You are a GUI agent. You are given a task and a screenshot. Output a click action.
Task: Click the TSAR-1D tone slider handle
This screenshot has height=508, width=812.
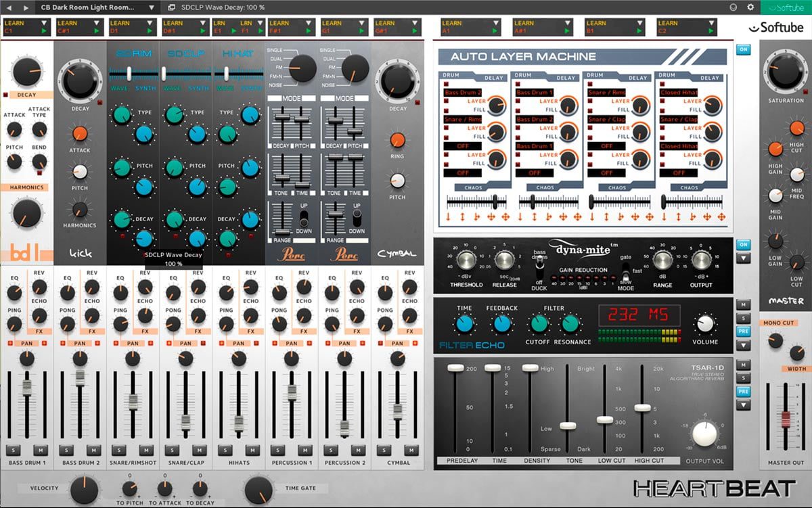(x=568, y=425)
